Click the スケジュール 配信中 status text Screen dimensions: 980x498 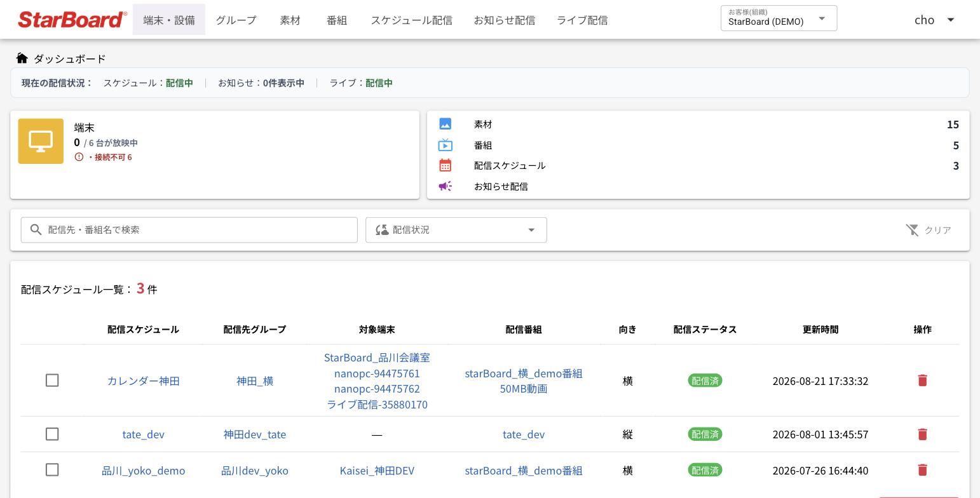tap(148, 83)
